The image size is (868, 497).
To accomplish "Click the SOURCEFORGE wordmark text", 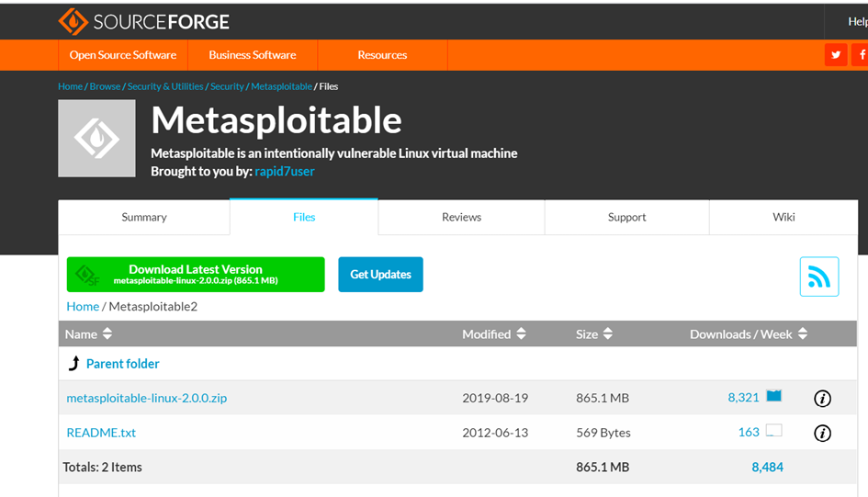I will click(x=161, y=22).
